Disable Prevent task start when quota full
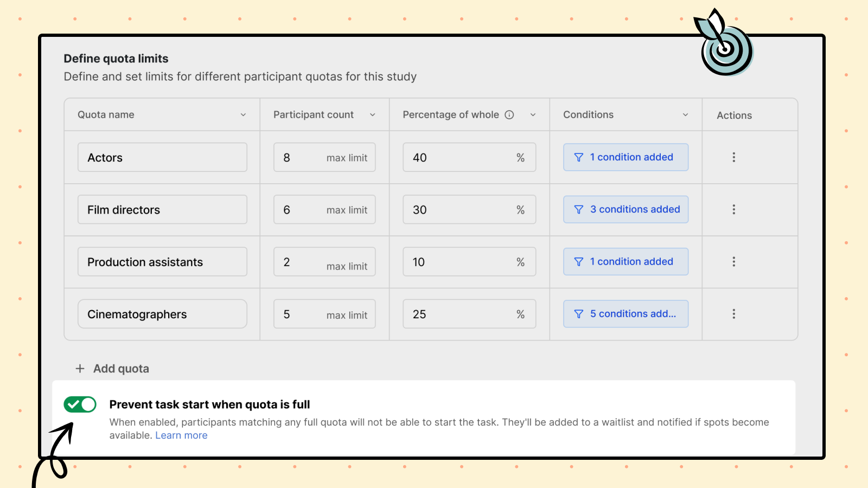868x488 pixels. pos(80,404)
